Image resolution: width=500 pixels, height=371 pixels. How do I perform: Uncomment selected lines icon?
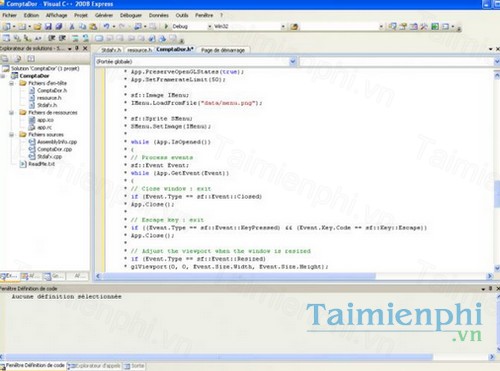pyautogui.click(x=86, y=38)
